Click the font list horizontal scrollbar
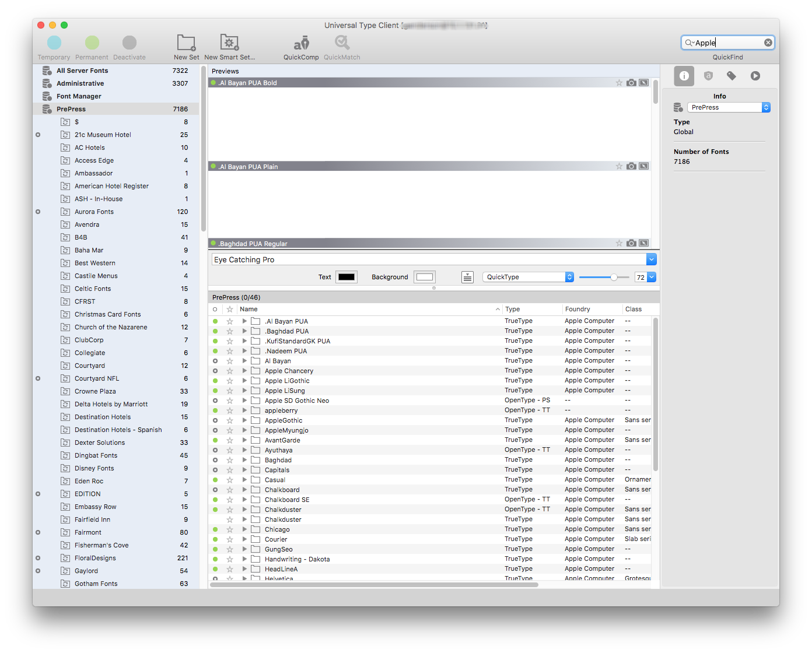Screen dimensions: 812x653 (374, 584)
